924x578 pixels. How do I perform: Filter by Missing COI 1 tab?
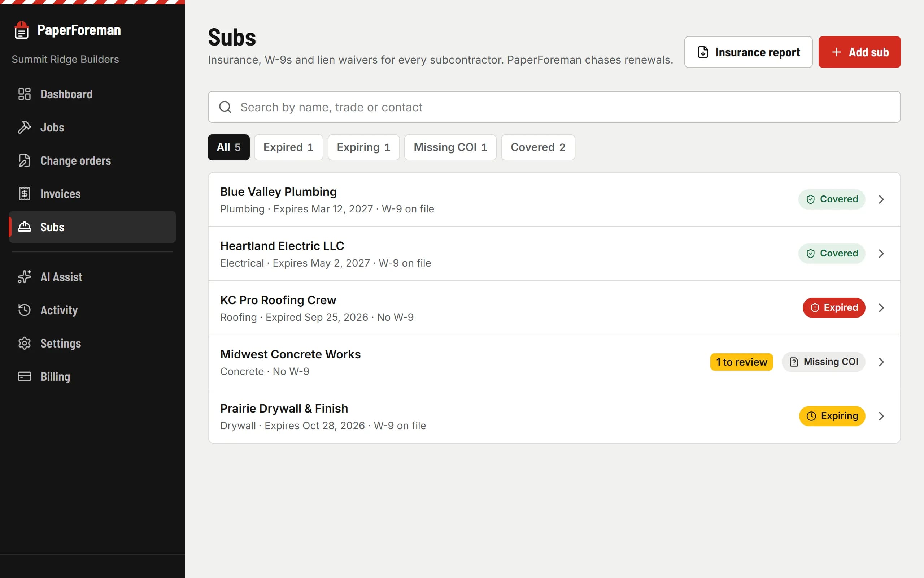point(450,147)
